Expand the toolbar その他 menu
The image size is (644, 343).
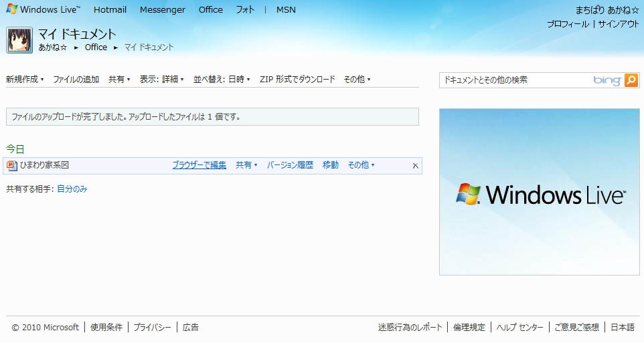tap(357, 79)
